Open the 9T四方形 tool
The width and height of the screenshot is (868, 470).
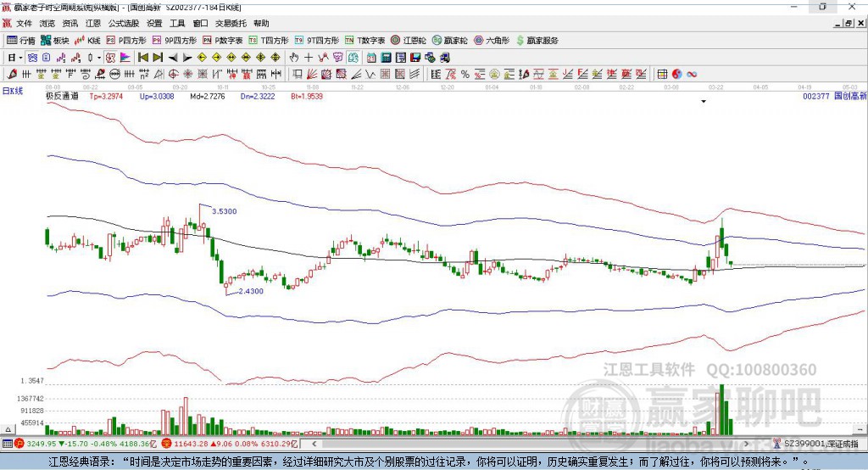pyautogui.click(x=317, y=41)
